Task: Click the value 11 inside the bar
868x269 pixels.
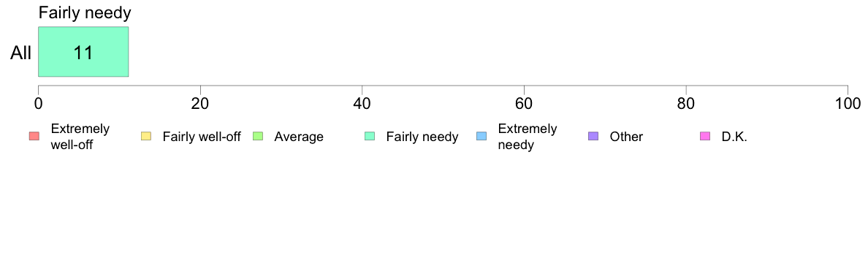Action: pyautogui.click(x=83, y=53)
